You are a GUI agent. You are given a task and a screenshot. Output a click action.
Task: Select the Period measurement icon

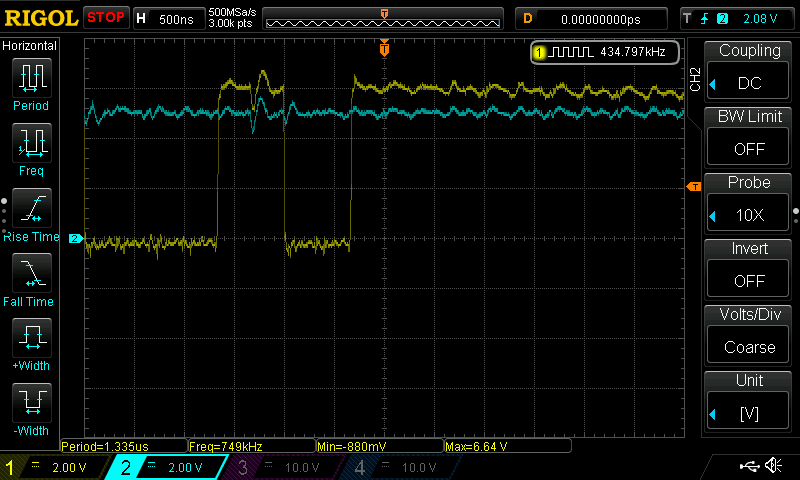point(31,78)
